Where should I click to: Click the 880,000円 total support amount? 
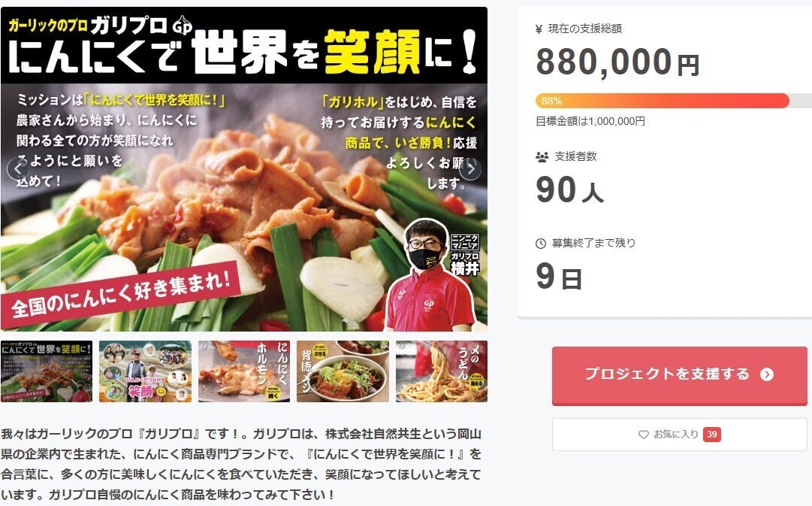(x=617, y=62)
